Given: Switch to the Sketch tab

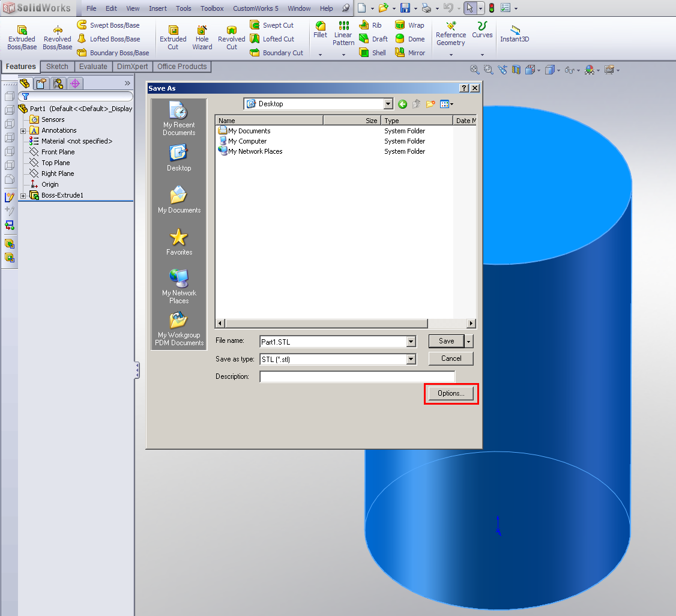Looking at the screenshot, I should [58, 67].
